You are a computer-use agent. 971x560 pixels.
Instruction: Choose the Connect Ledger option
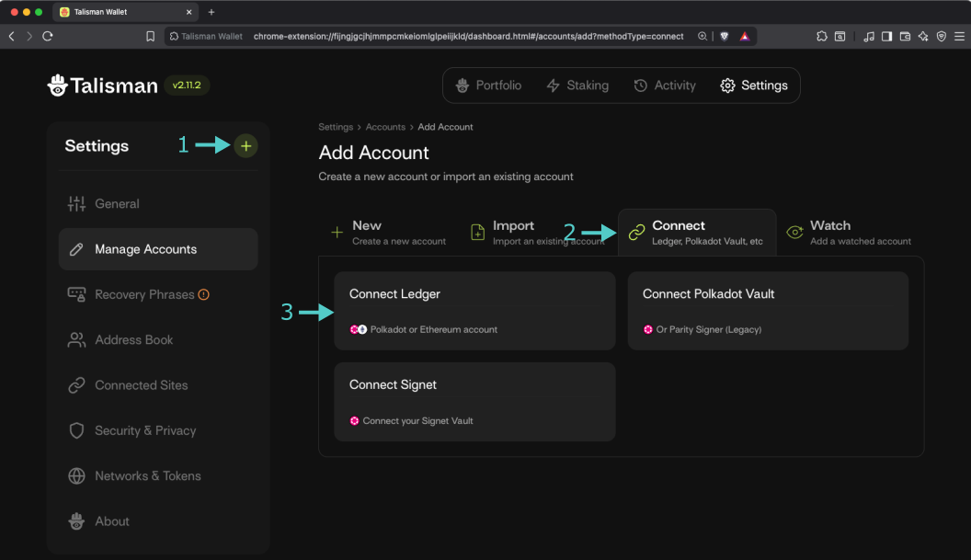(475, 311)
